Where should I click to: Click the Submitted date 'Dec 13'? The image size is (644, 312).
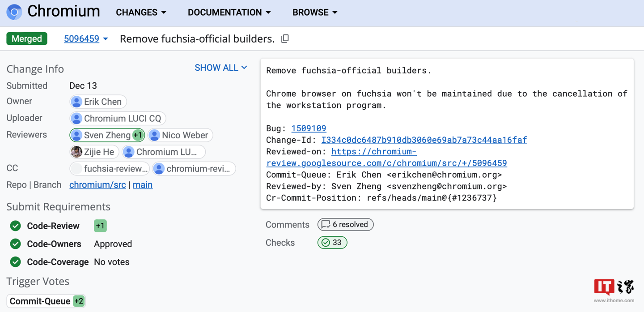click(x=83, y=85)
